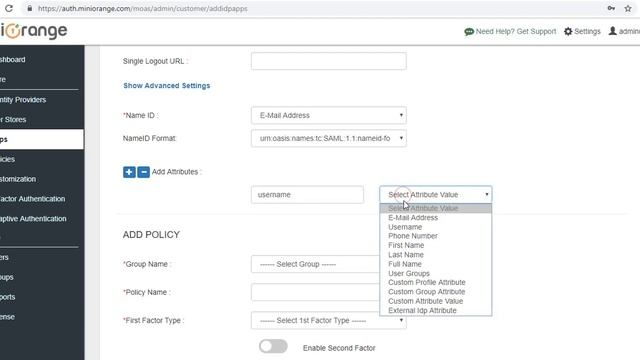Click the browser address bar URL
The image size is (640, 360).
[x=143, y=9]
